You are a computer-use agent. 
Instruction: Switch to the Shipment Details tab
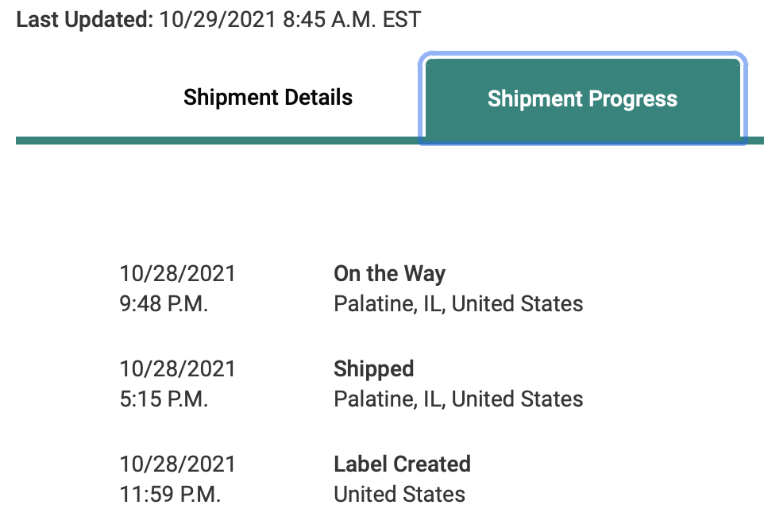click(x=268, y=98)
